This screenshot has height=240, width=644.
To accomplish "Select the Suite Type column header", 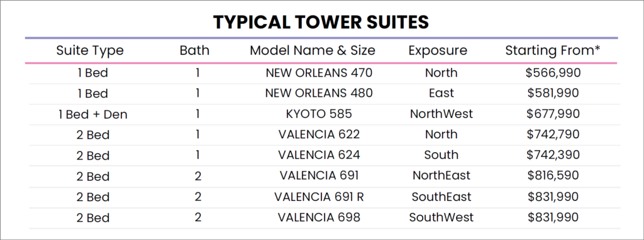I will click(90, 51).
